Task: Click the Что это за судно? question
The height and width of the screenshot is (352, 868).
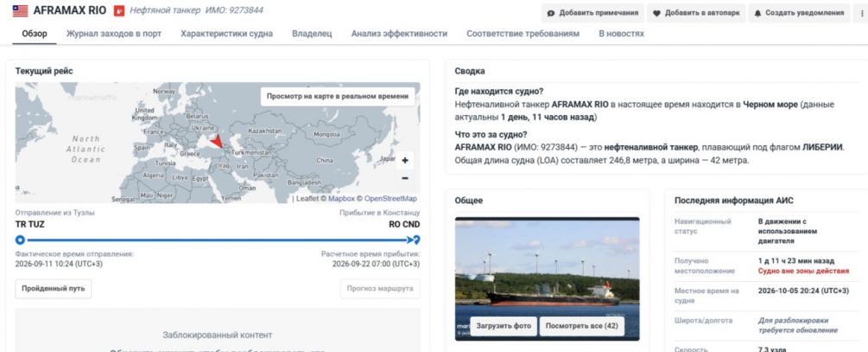Action: pos(491,134)
